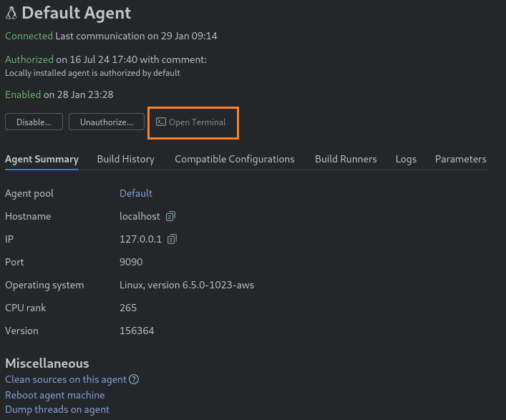Select the version value 156364
Screen dimensions: 506x420
pos(137,331)
